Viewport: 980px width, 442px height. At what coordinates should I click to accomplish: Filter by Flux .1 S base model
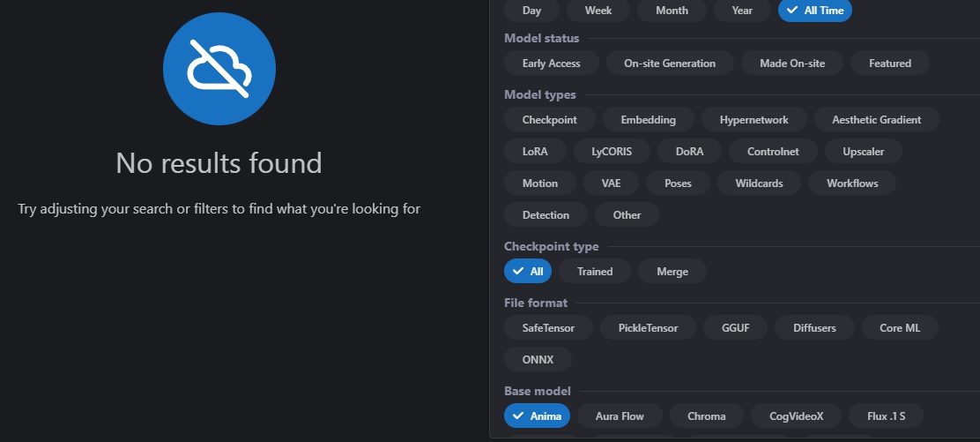point(886,416)
